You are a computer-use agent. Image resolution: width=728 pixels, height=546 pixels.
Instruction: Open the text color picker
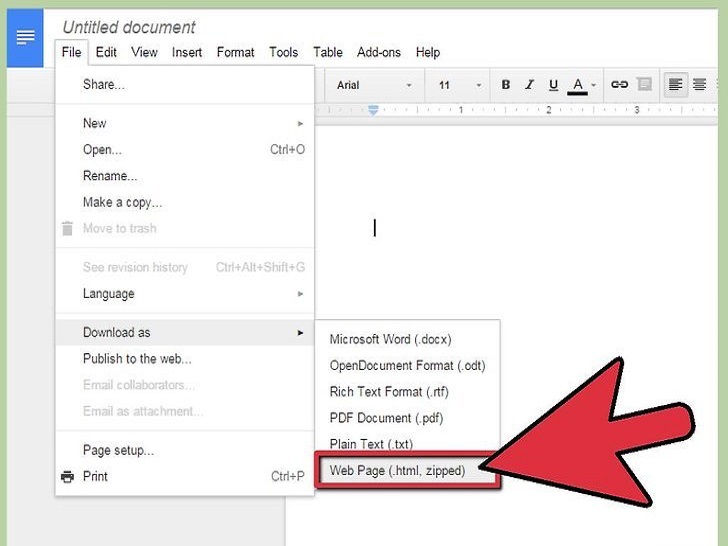click(580, 85)
